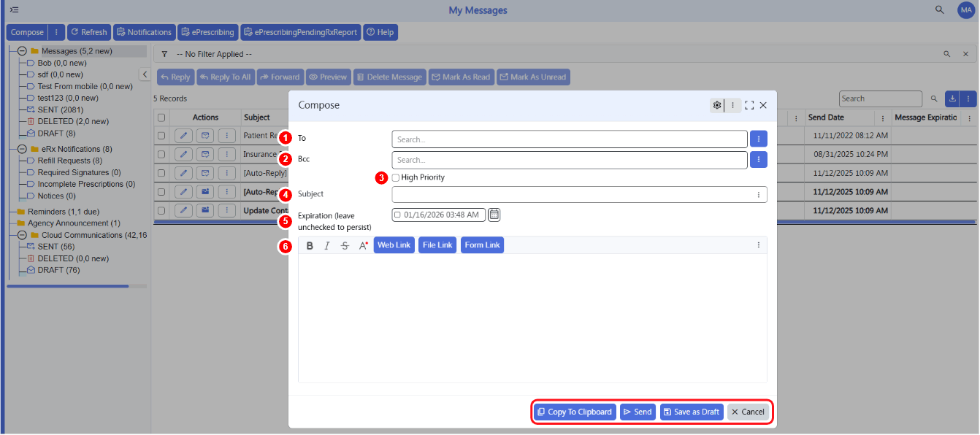Click Save as Draft
This screenshot has width=980, height=435.
692,412
